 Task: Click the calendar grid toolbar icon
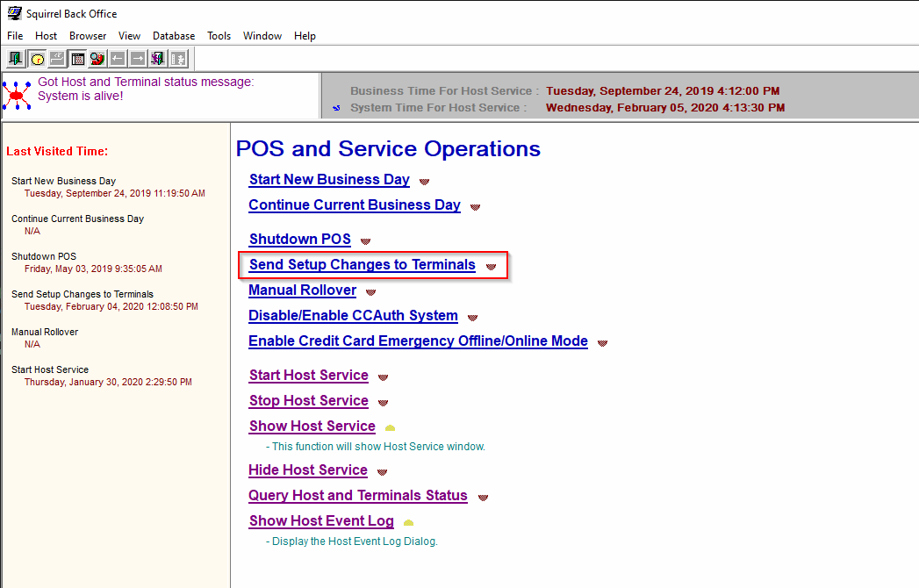click(77, 59)
